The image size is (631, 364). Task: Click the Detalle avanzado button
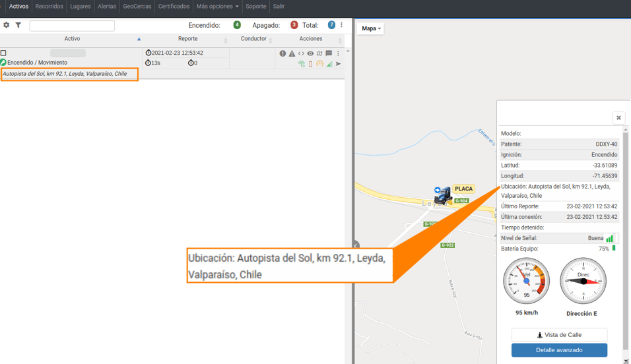[x=559, y=350]
